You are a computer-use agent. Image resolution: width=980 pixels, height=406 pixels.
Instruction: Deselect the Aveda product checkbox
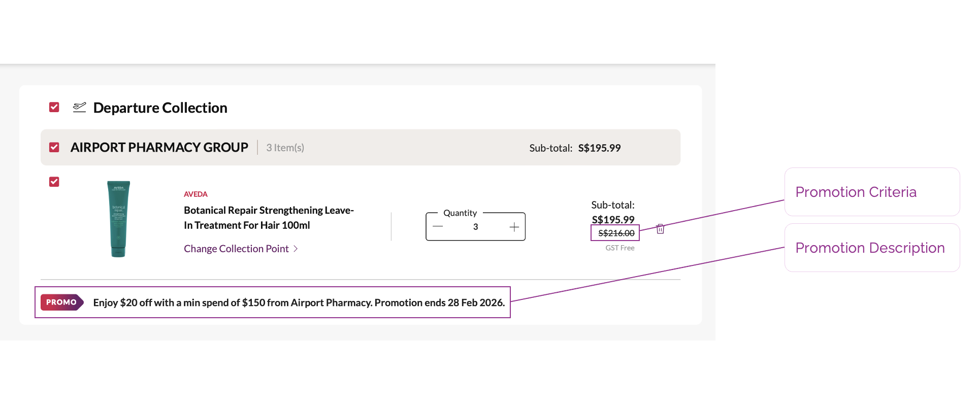pyautogui.click(x=54, y=182)
